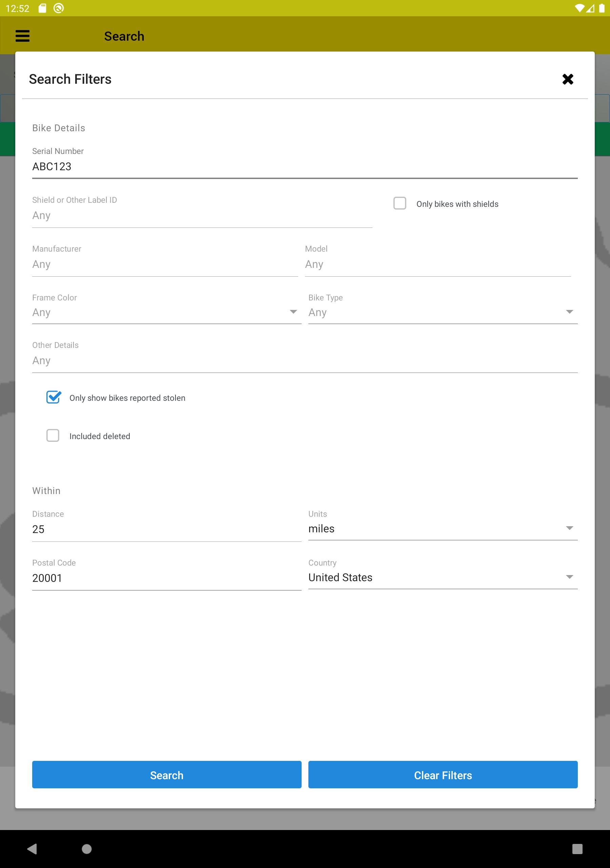Open the hamburger navigation menu
The image size is (610, 868).
click(22, 36)
